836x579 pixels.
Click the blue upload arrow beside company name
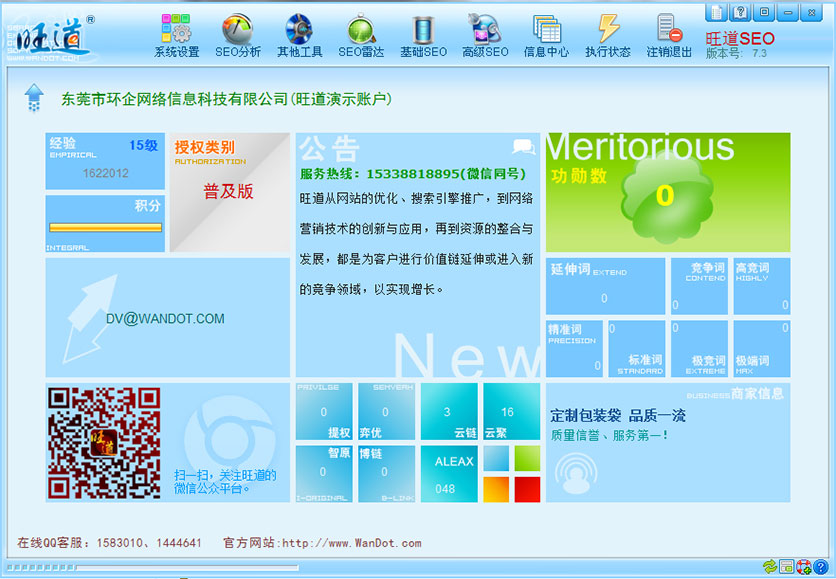tap(35, 98)
